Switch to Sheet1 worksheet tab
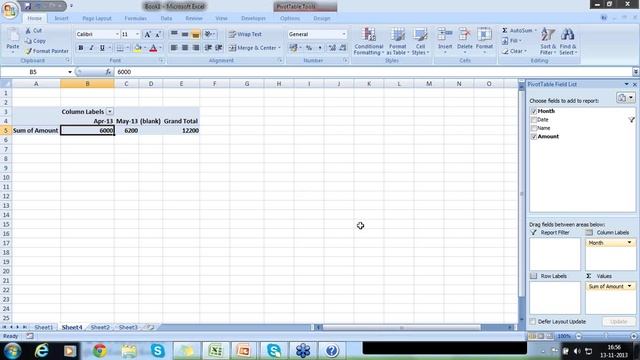This screenshot has height=360, width=640. coord(43,327)
